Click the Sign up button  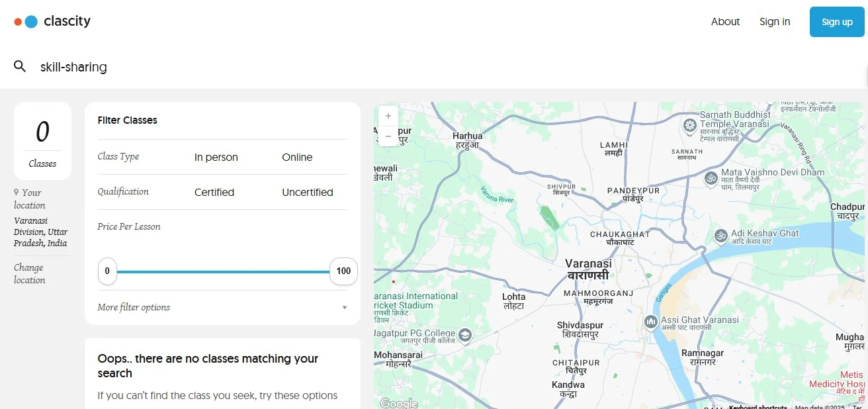837,22
